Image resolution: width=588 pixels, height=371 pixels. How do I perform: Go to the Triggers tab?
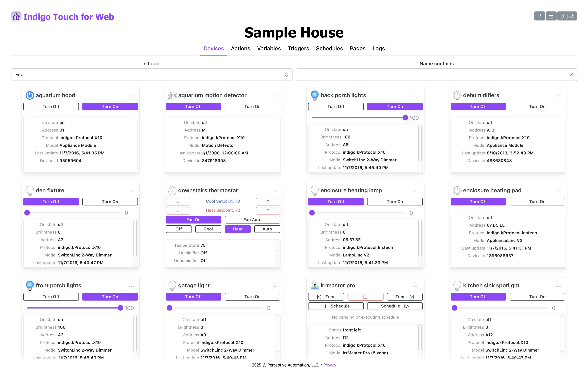298,48
